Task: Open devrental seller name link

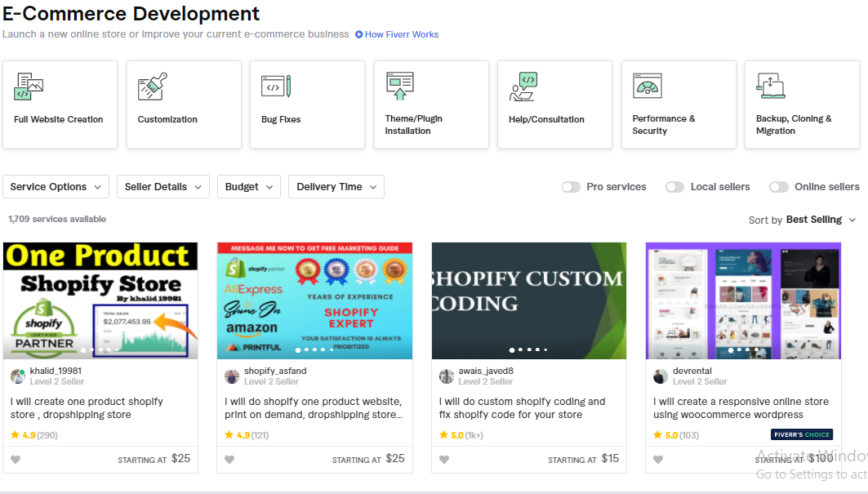Action: point(692,371)
